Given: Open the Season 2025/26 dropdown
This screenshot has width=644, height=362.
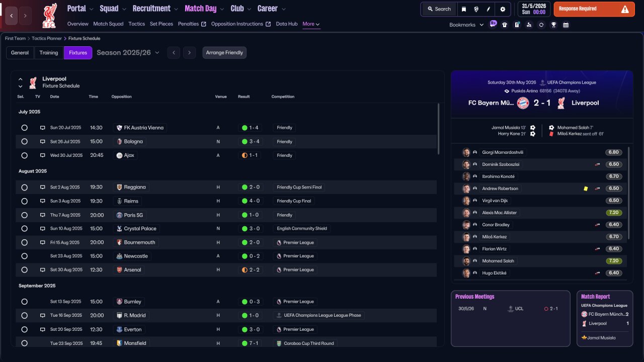Looking at the screenshot, I should click(128, 53).
